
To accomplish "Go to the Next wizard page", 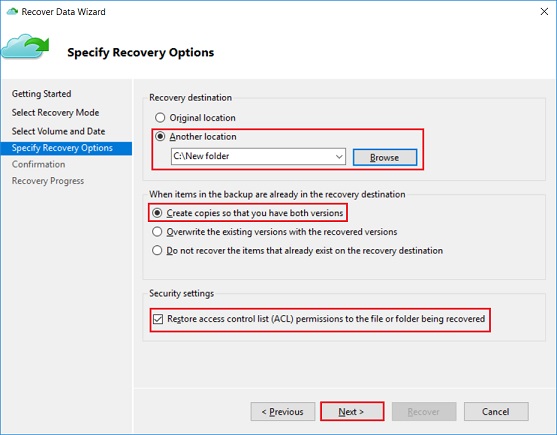I will tap(352, 412).
